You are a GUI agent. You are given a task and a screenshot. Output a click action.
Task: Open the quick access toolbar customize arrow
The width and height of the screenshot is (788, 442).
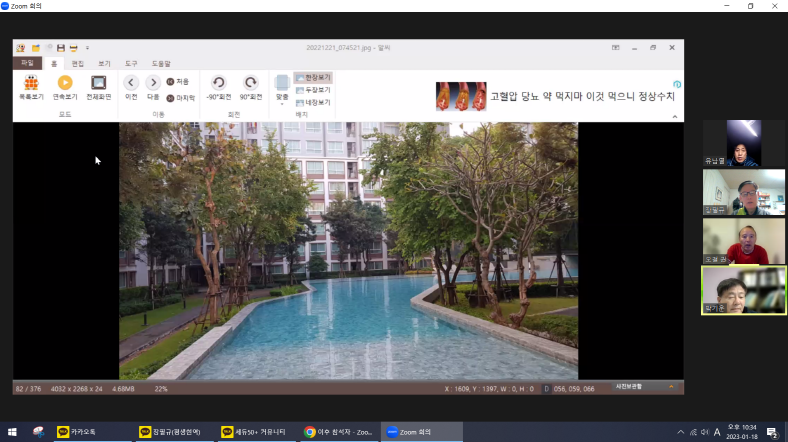[87, 47]
